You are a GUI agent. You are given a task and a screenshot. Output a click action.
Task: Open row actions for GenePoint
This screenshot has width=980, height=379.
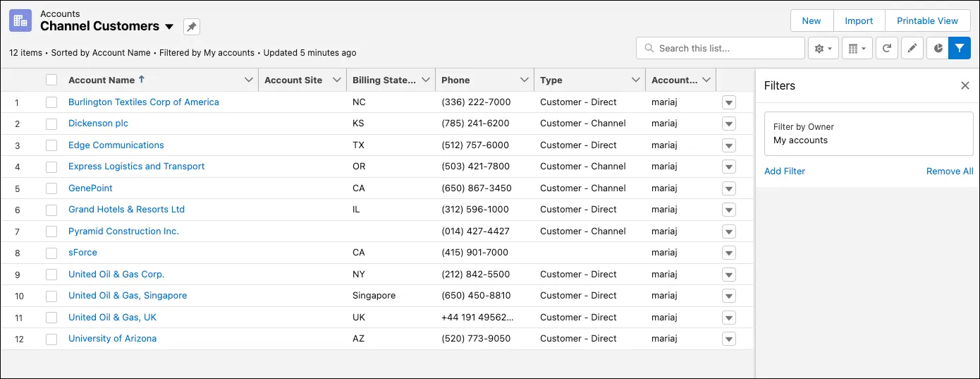pos(729,188)
